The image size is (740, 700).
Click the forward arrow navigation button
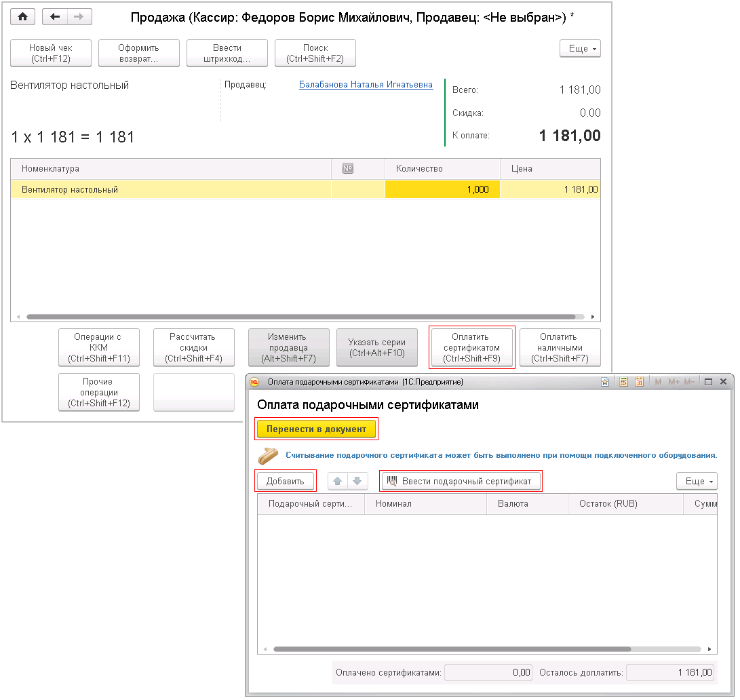(x=79, y=17)
